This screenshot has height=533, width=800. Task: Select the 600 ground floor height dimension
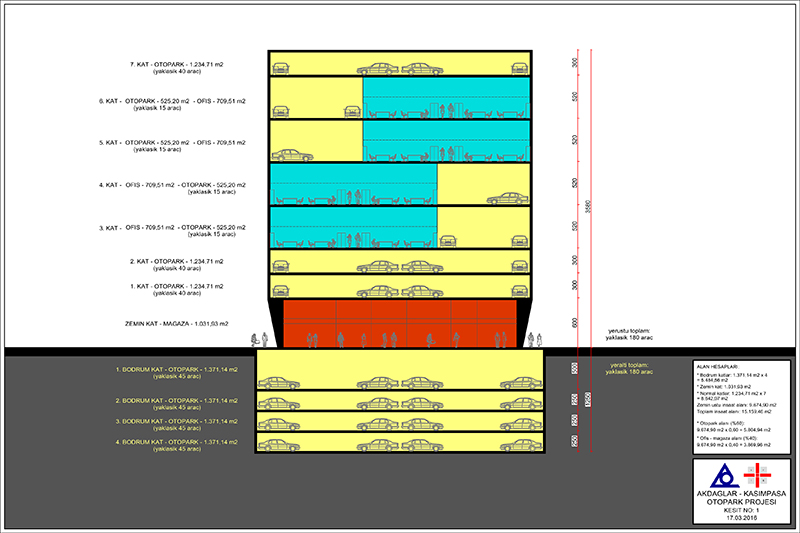(575, 322)
